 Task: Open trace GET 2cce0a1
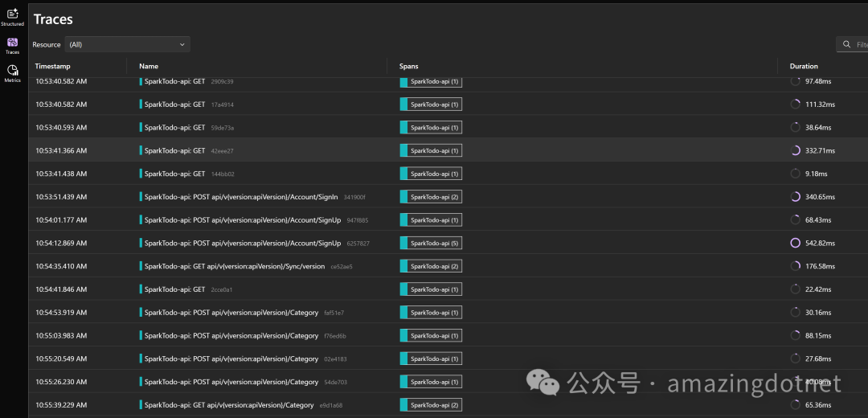click(x=186, y=289)
